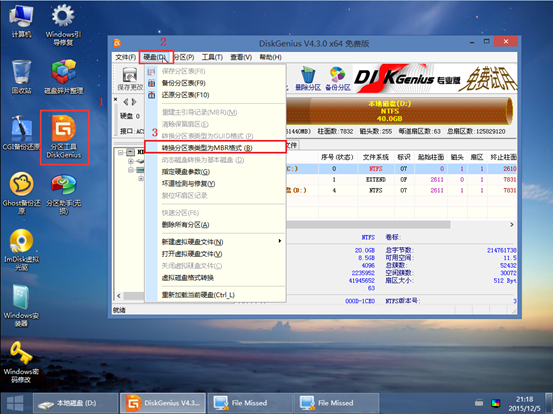The height and width of the screenshot is (414, 553).
Task: Close the disk info pane x
Action: click(116, 99)
